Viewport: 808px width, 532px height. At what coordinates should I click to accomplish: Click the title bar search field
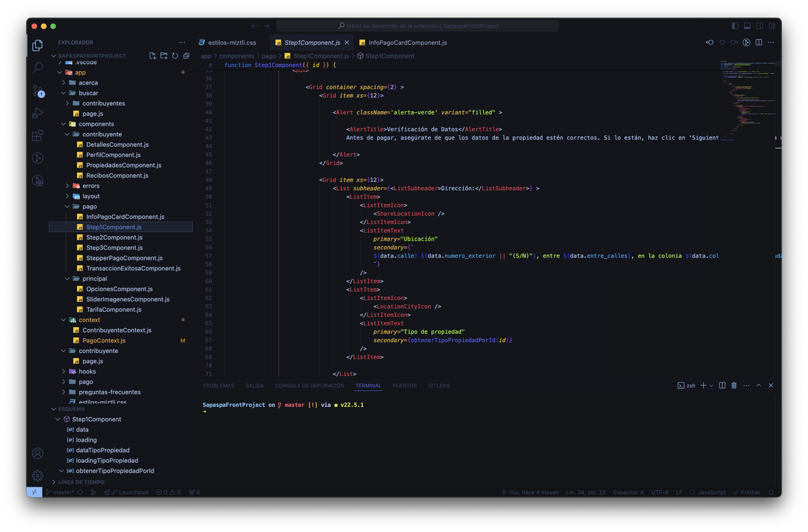(x=417, y=26)
